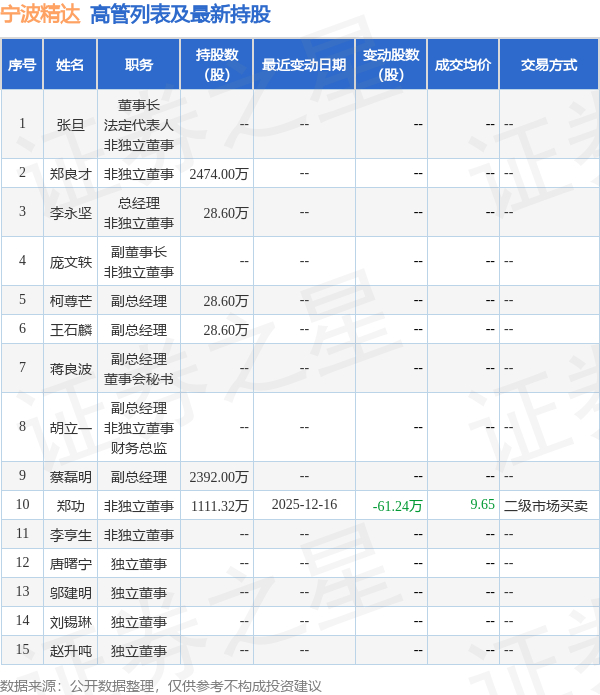Click the name 张旦

(x=70, y=125)
